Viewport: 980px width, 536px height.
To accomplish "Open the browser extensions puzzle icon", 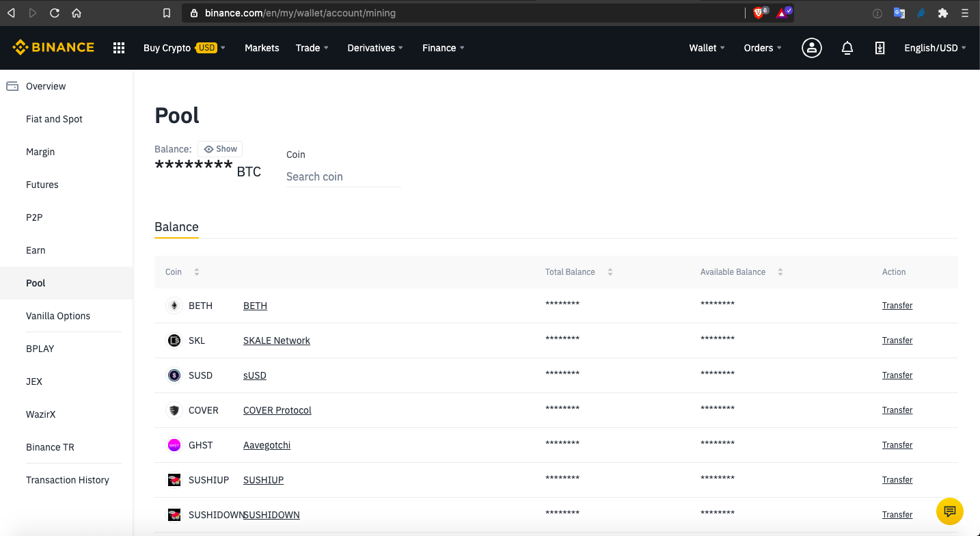I will [x=943, y=13].
